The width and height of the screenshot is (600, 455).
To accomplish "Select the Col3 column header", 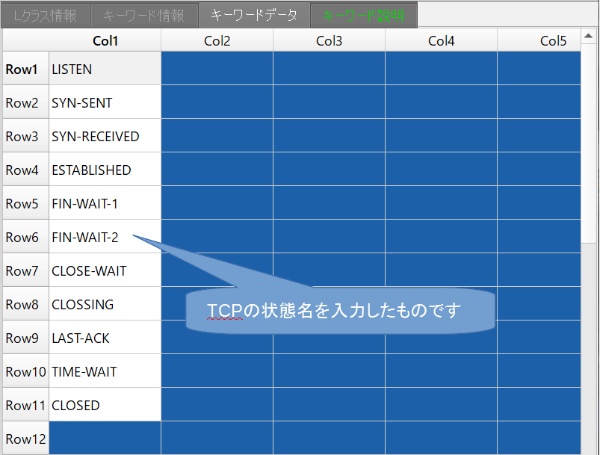I will pos(329,41).
